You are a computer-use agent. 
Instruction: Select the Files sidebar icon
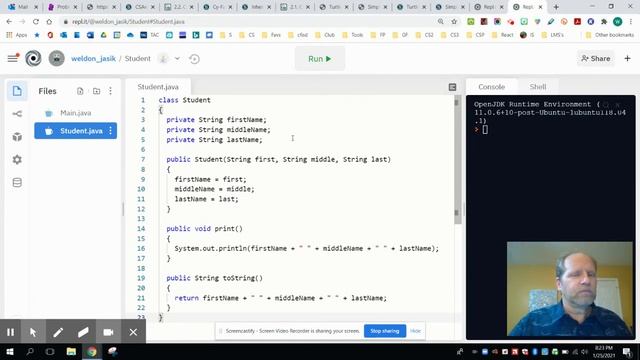(17, 91)
